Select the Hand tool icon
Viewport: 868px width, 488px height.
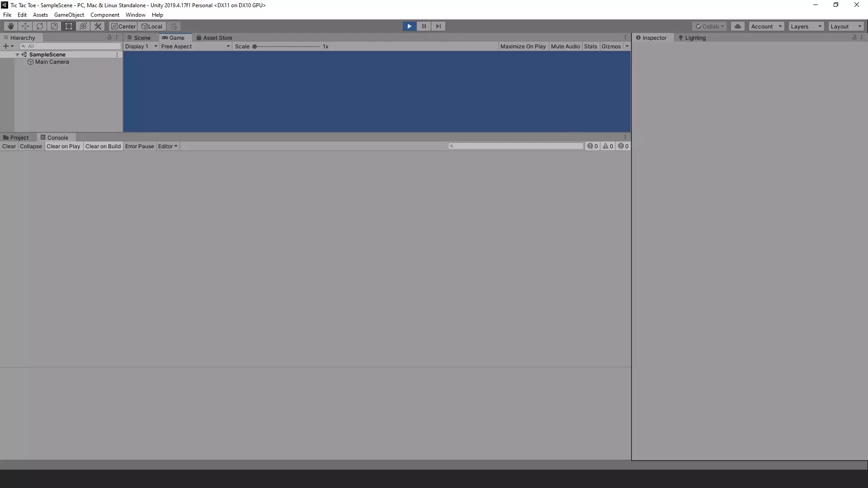coord(10,26)
